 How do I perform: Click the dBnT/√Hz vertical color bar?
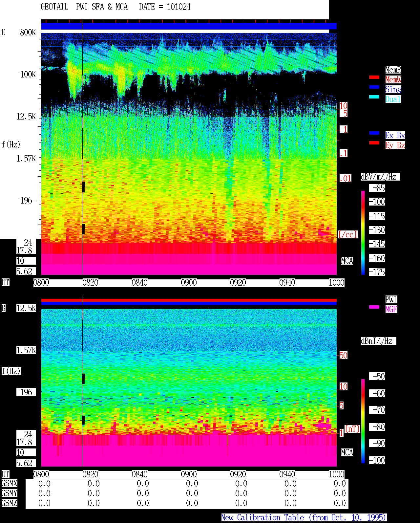pos(363,421)
